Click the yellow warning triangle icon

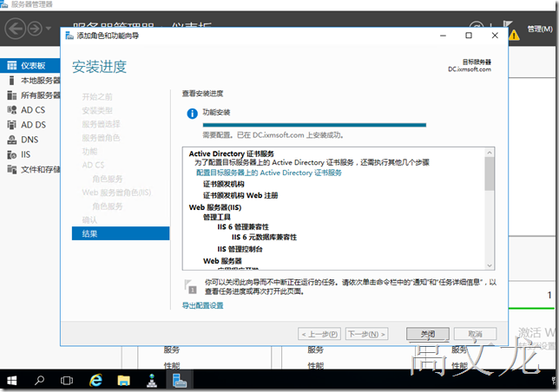tap(514, 36)
